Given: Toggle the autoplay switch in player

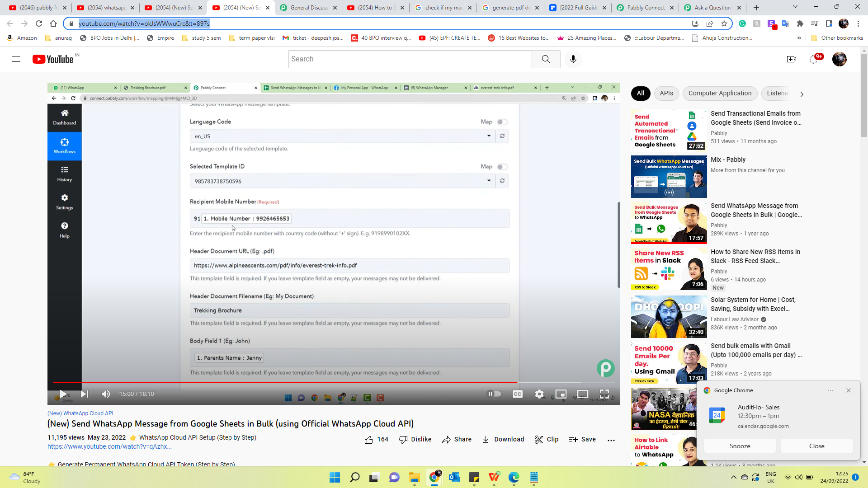Looking at the screenshot, I should coord(494,394).
